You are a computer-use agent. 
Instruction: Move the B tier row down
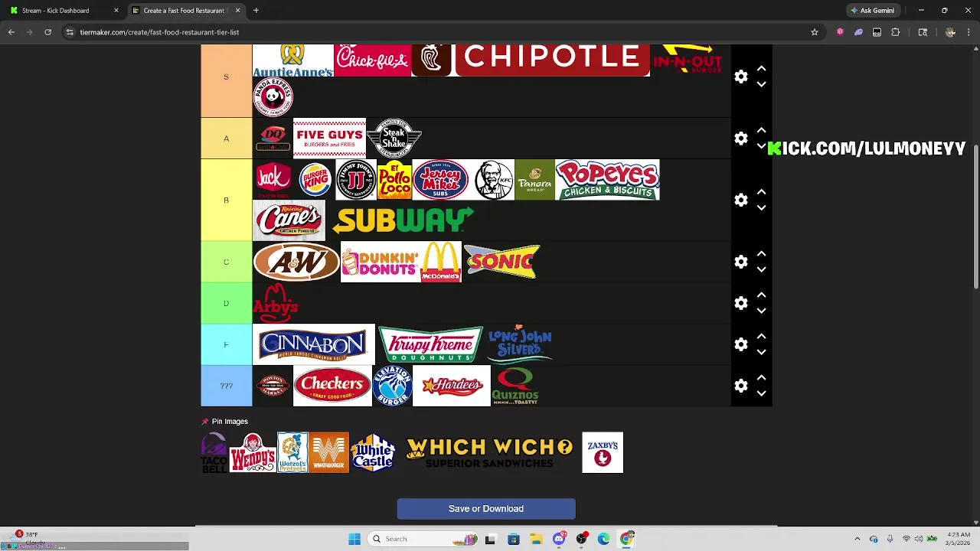tap(762, 208)
